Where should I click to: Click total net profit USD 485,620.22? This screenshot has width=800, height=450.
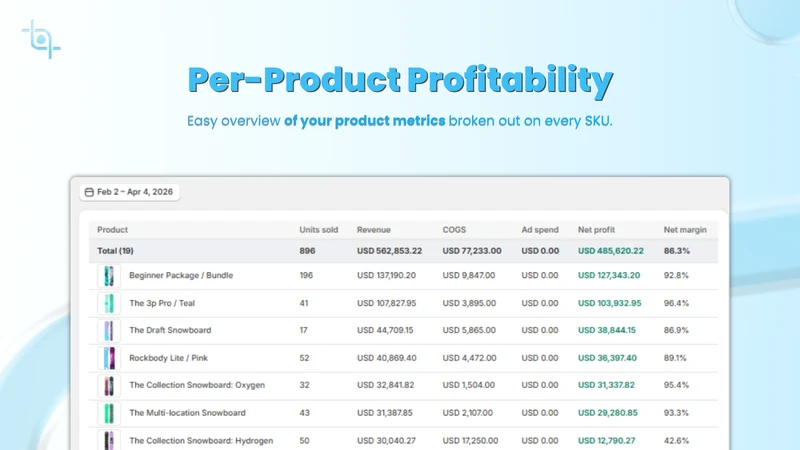click(x=611, y=251)
